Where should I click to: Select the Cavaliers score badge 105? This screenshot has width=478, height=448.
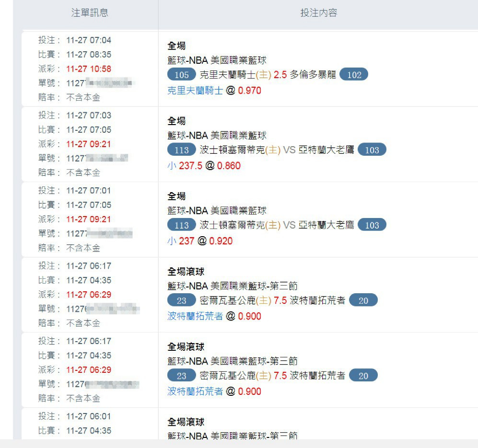click(182, 75)
